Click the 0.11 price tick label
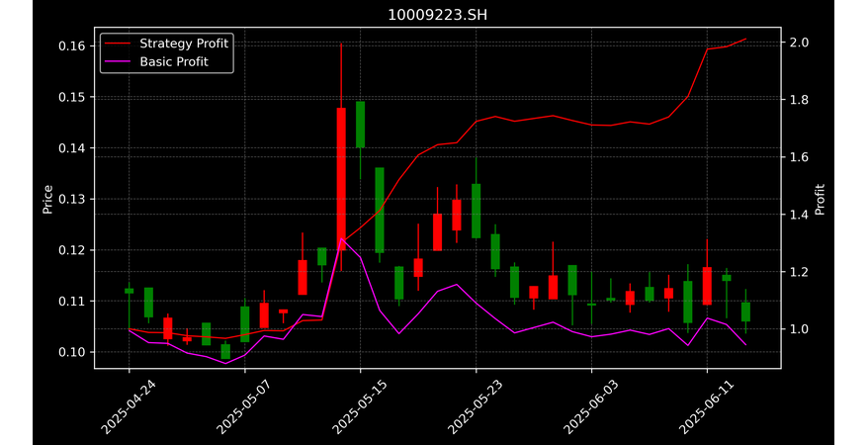 [72, 302]
